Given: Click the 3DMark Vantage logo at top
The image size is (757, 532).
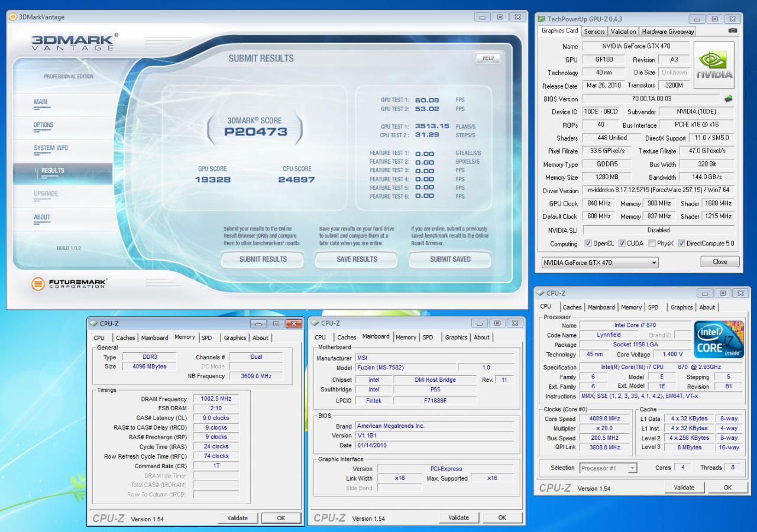Looking at the screenshot, I should coord(75,43).
